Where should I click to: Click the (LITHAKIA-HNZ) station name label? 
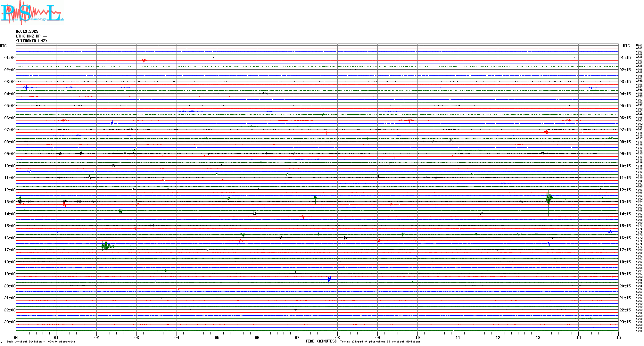click(x=31, y=41)
